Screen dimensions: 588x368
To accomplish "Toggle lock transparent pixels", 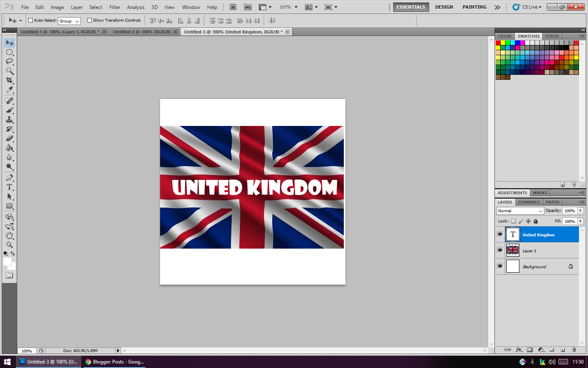I will click(513, 221).
